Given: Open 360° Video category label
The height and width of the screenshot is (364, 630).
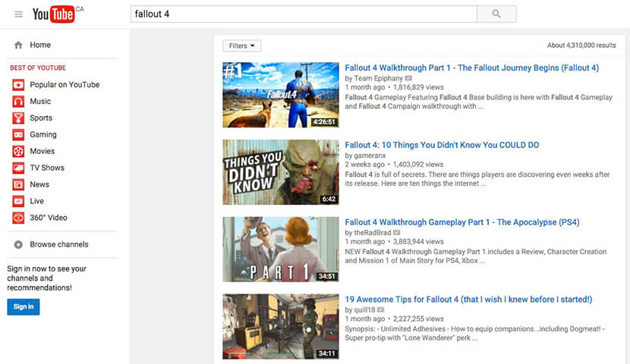Looking at the screenshot, I should [49, 218].
